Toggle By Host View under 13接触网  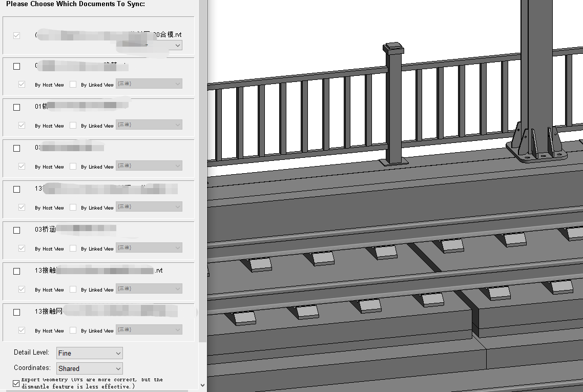point(22,331)
